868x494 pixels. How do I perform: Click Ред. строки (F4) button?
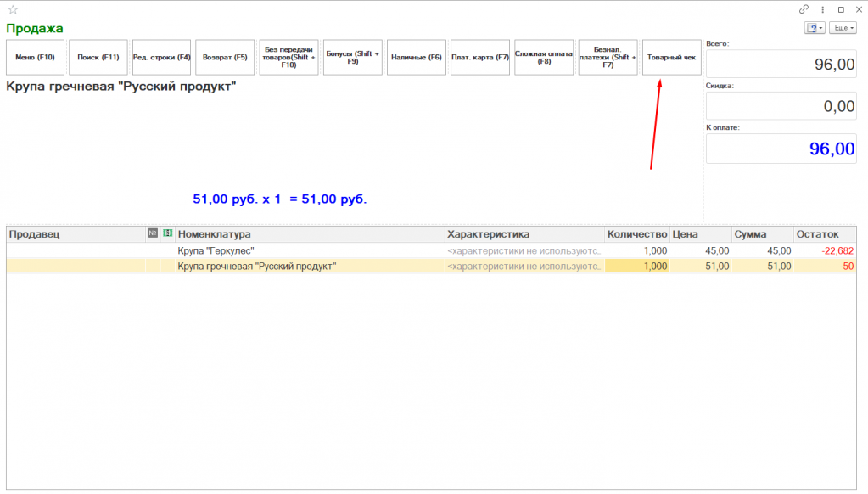pyautogui.click(x=162, y=57)
